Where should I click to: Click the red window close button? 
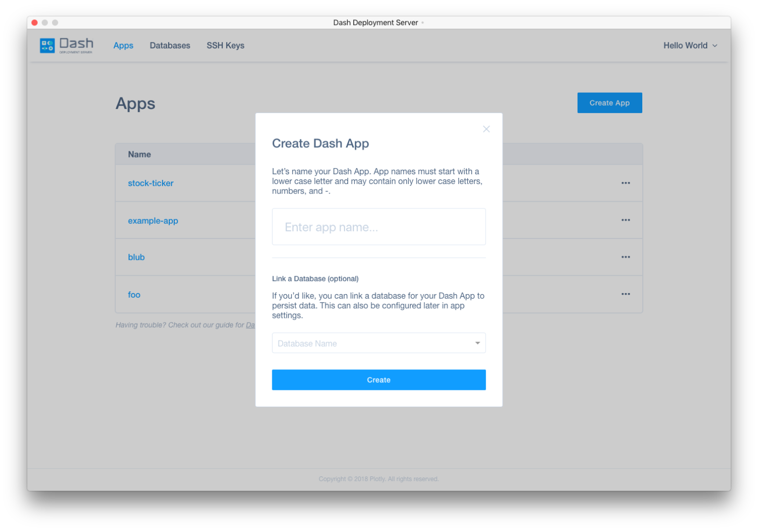[x=35, y=22]
